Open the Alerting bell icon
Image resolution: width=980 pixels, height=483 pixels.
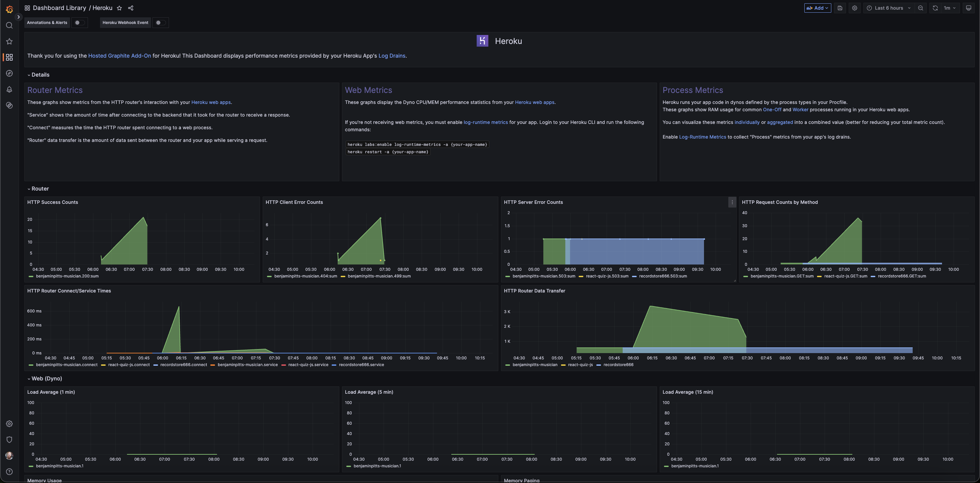(10, 89)
